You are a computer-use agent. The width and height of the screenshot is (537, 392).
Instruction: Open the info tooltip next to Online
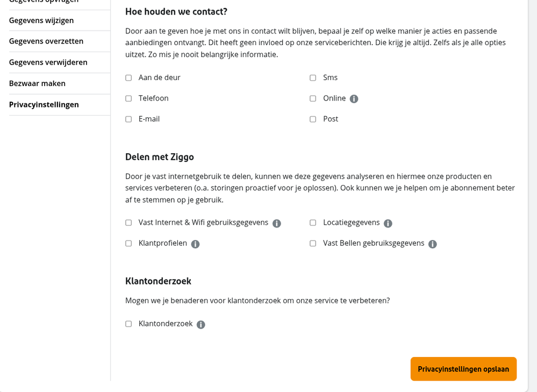(x=354, y=98)
